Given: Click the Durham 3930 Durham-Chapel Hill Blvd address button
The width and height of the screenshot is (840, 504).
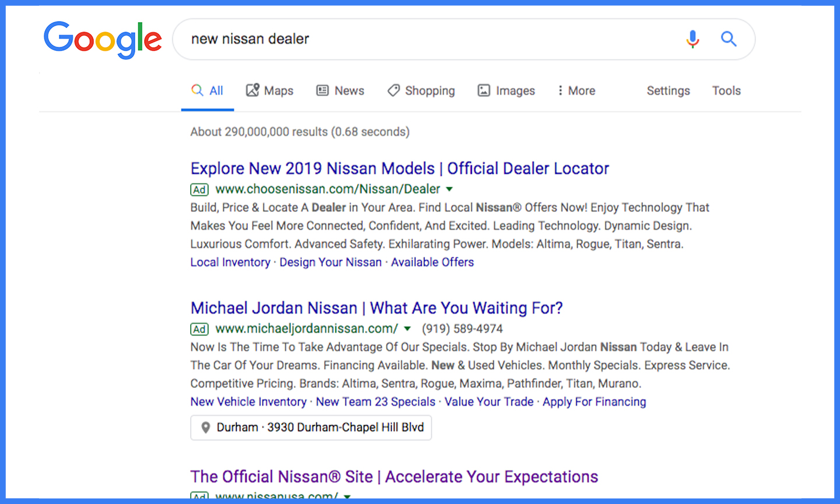Looking at the screenshot, I should 311,428.
